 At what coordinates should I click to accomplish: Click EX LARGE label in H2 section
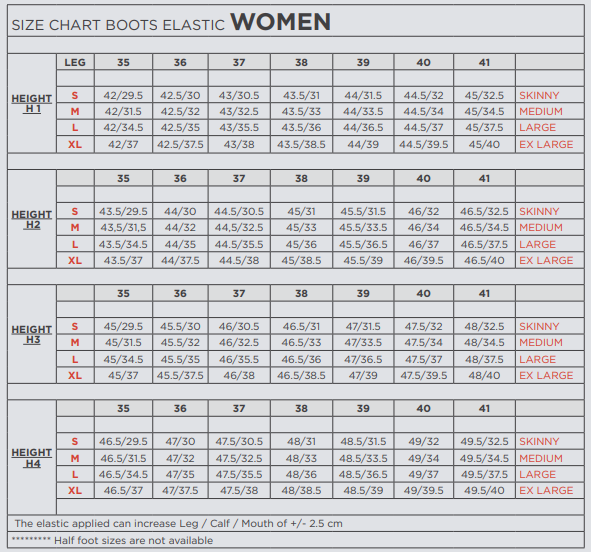click(546, 260)
